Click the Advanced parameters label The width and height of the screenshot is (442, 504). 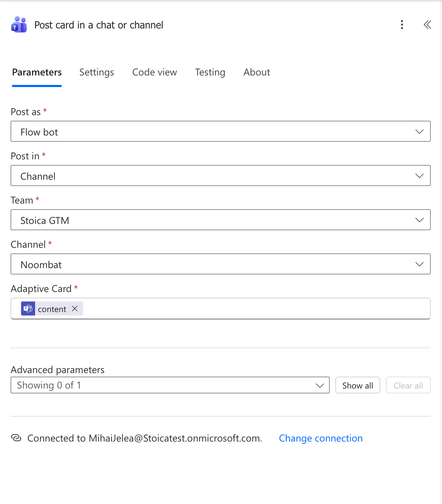tap(58, 370)
